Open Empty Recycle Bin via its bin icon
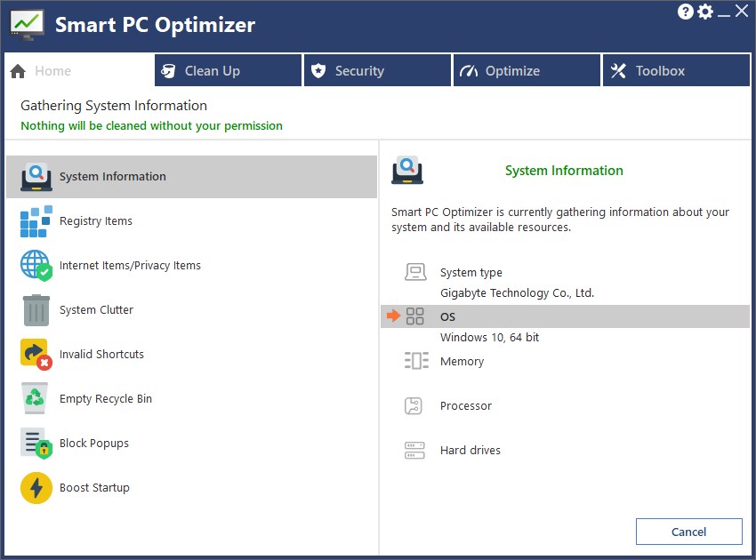Viewport: 756px width, 560px height. 34,398
